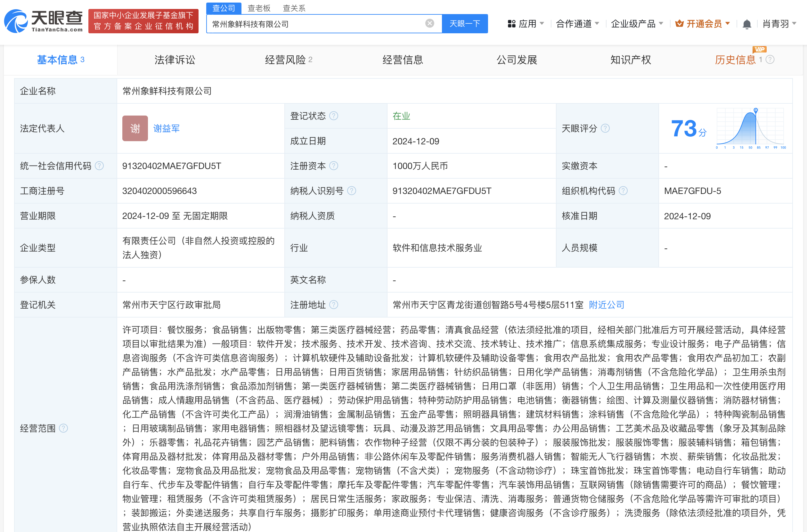Click help icon next to 登记状态
Screen dimensions: 807x532
[x=334, y=116]
